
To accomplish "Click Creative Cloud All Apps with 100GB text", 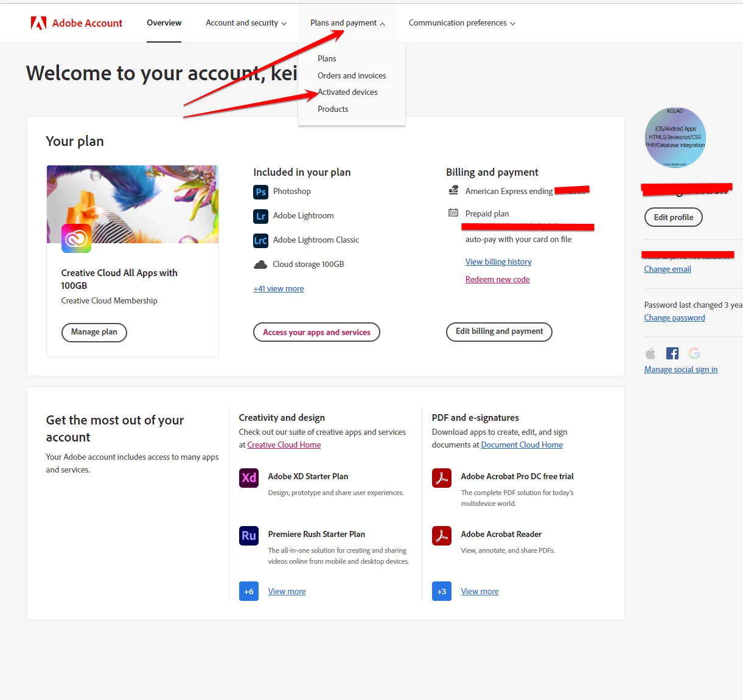I will [119, 279].
